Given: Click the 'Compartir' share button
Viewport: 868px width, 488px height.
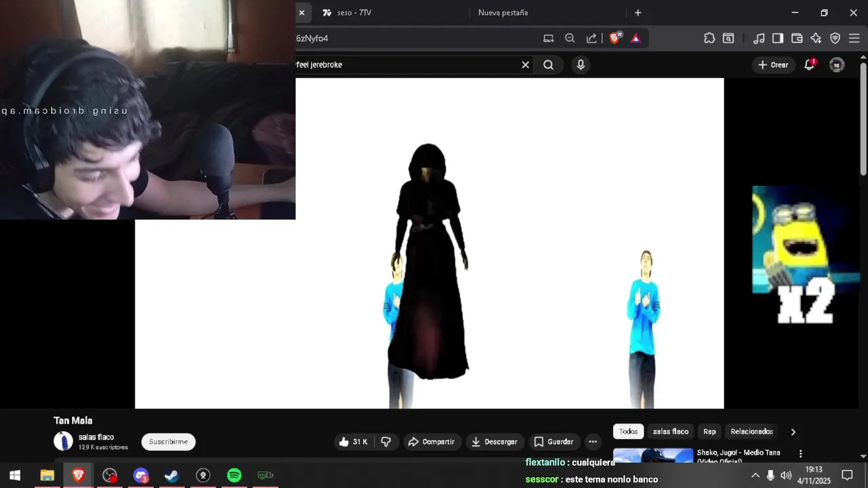Looking at the screenshot, I should pos(432,442).
